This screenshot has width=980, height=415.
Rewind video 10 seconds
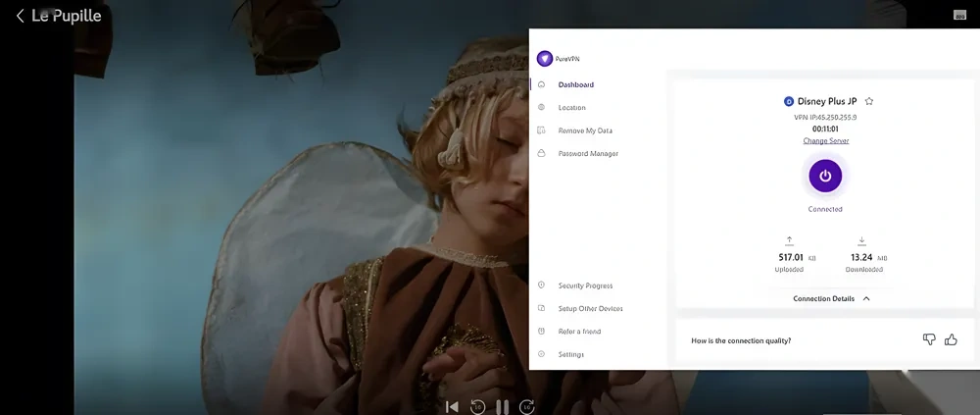(x=477, y=407)
